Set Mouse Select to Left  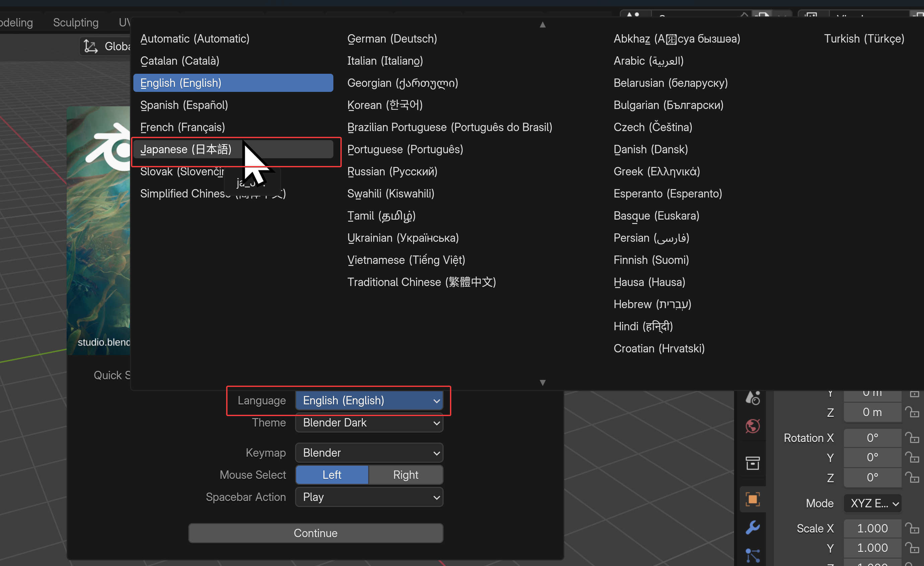332,475
